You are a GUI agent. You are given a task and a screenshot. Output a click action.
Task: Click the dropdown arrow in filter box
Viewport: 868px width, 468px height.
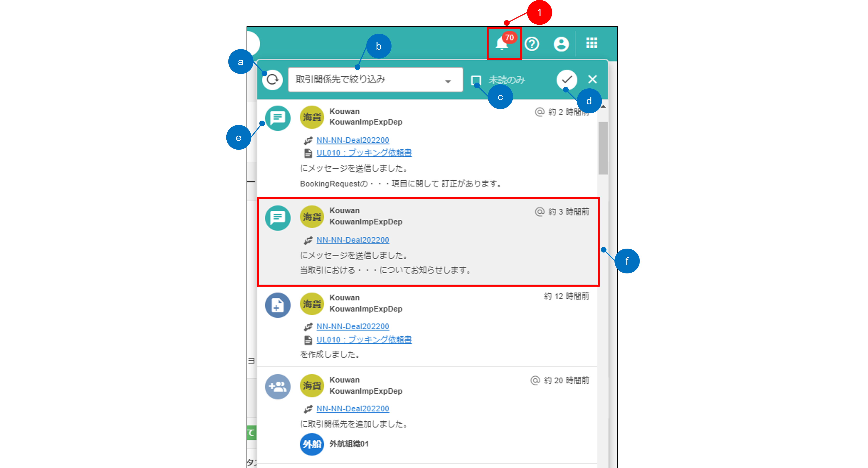point(448,81)
